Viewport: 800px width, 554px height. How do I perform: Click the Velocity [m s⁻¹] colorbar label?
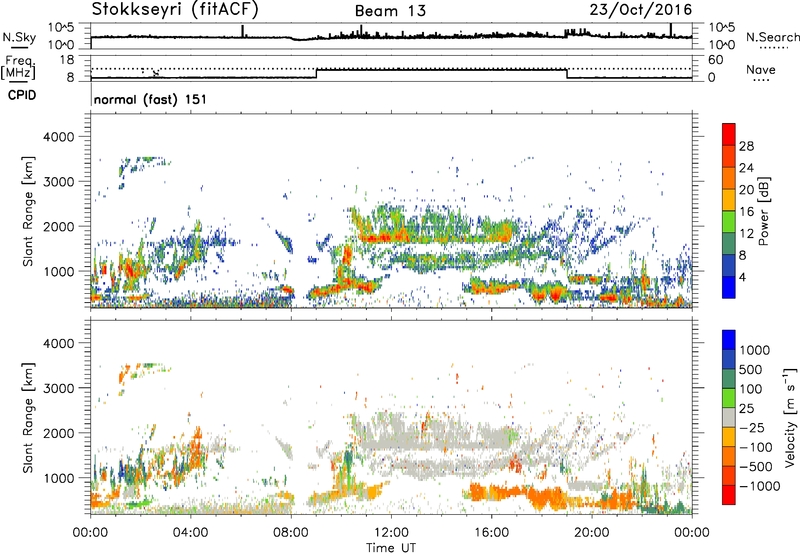tap(790, 417)
